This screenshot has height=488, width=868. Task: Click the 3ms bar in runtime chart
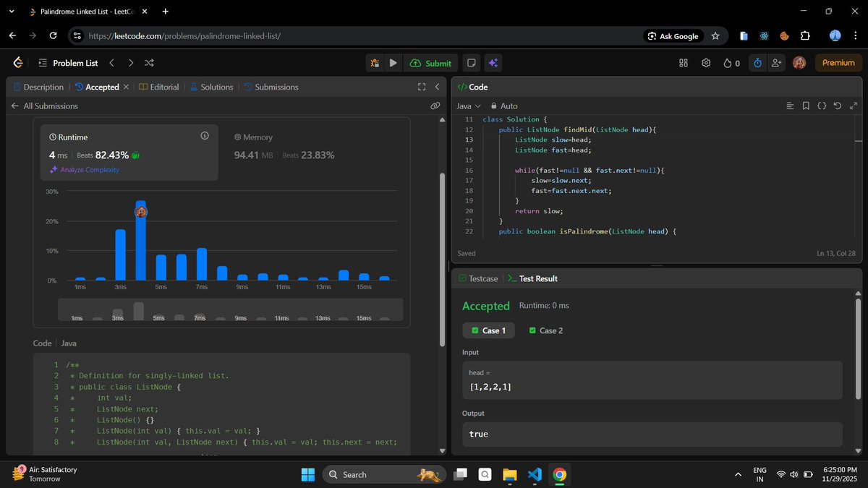point(120,254)
